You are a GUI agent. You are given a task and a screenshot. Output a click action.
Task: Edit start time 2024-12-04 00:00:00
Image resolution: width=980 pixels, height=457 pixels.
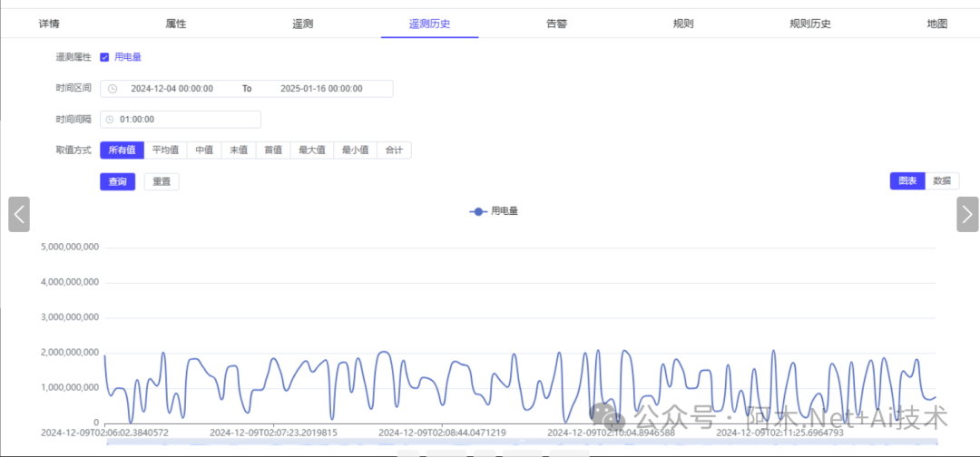point(171,89)
